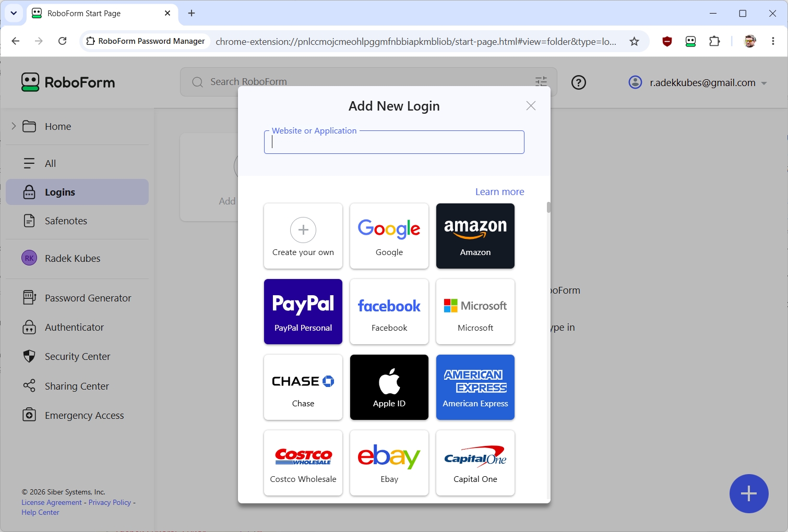788x532 pixels.
Task: Click the user account avatar icon
Action: point(635,82)
